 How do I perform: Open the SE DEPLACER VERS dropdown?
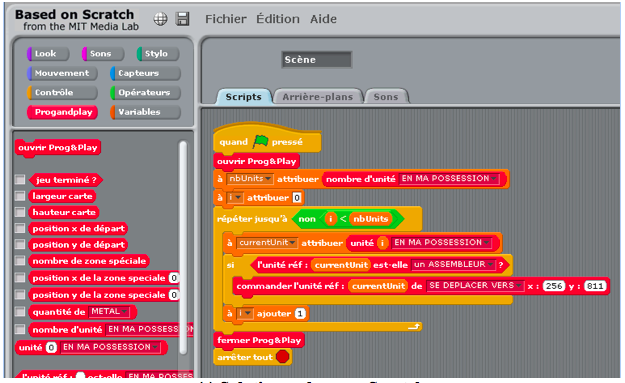(x=475, y=286)
